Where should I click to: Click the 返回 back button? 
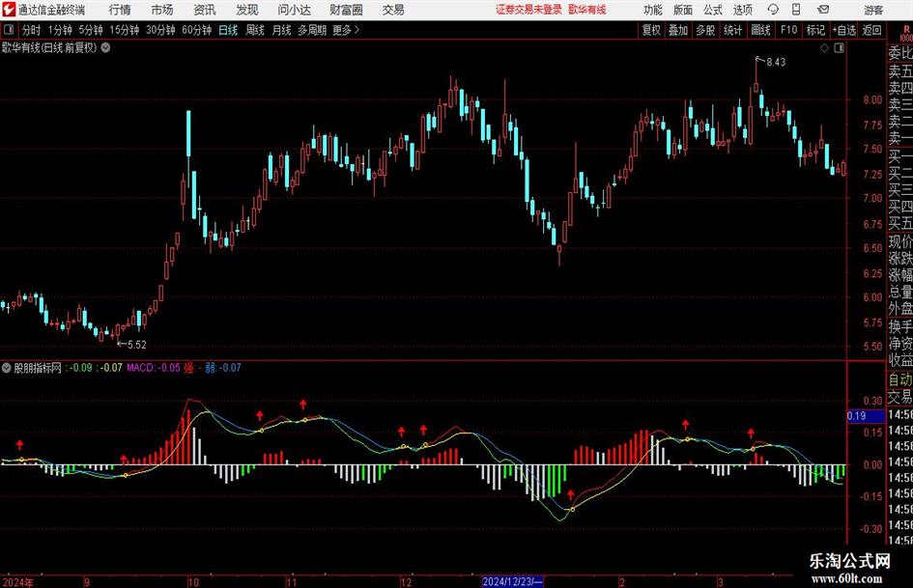point(871,30)
